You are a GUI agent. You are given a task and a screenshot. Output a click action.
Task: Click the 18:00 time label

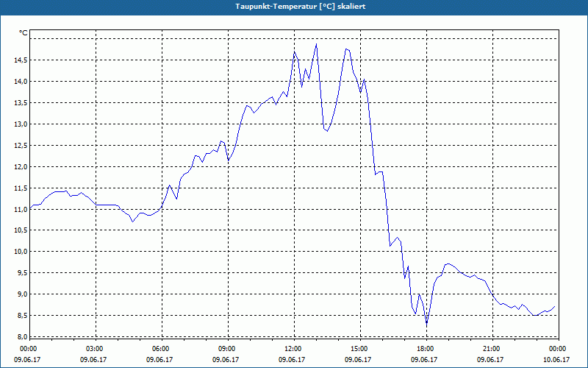[x=426, y=349]
